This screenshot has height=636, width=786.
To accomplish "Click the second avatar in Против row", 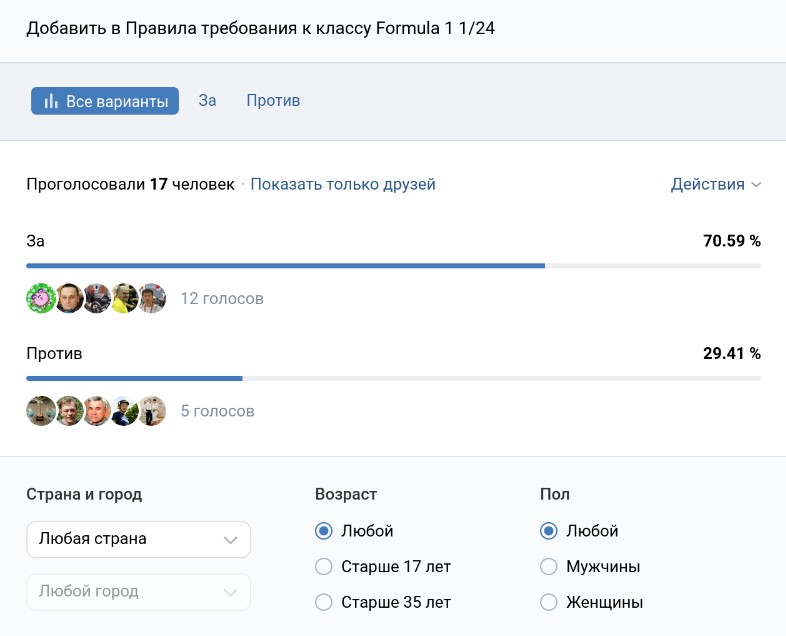I will [68, 411].
